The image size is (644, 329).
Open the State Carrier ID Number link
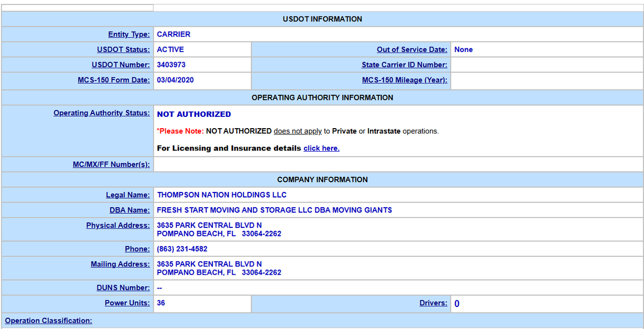[x=405, y=65]
